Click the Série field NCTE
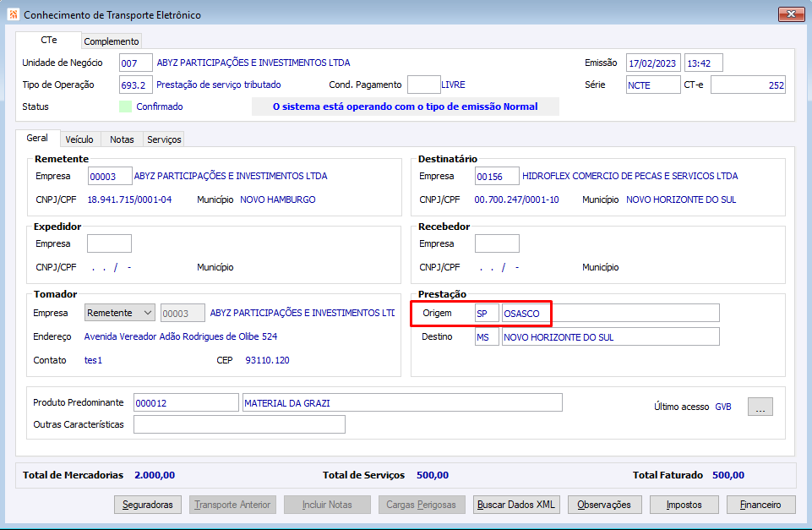Image resolution: width=812 pixels, height=530 pixels. (x=653, y=85)
